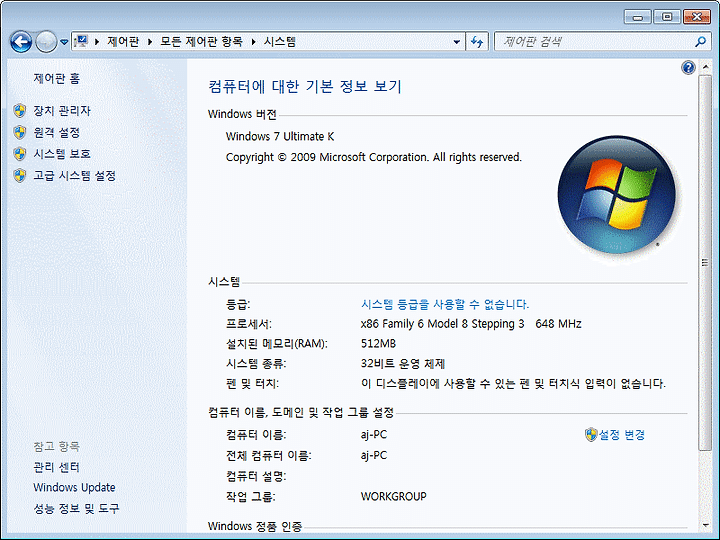720x540 pixels.
Task: Select 시스템 breadcrumb item
Action: pyautogui.click(x=280, y=42)
